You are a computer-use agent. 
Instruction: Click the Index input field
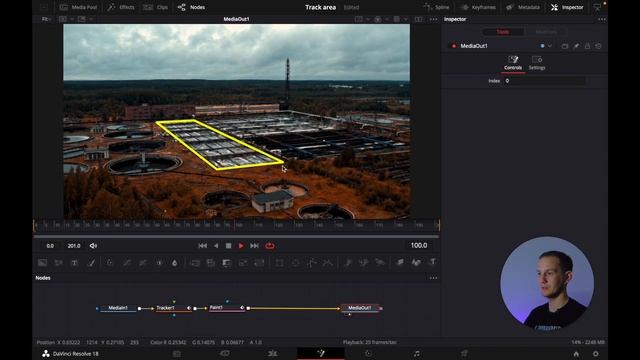[x=545, y=81]
